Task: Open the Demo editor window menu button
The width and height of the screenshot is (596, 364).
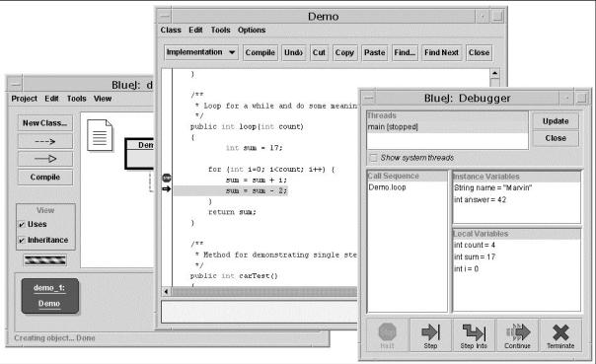Action: (x=164, y=16)
